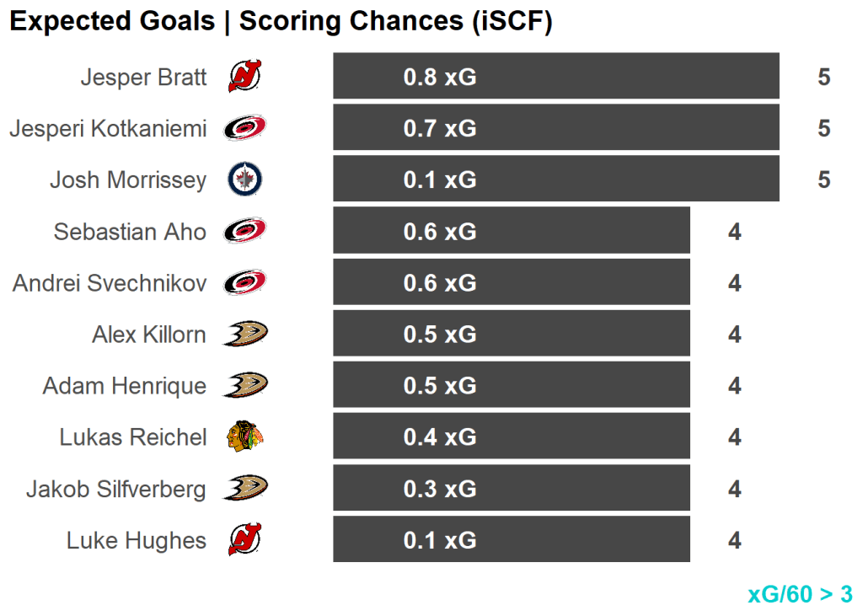Viewport: 863px width, 616px height.
Task: Click Jesperi Kotkaniemi's 0.7 xG bar
Action: pos(555,128)
